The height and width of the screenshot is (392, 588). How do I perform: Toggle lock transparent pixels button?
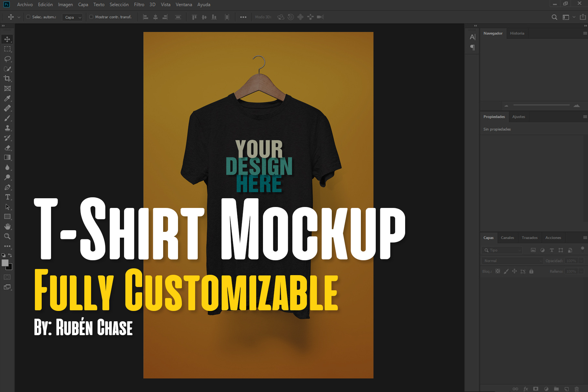pyautogui.click(x=498, y=271)
